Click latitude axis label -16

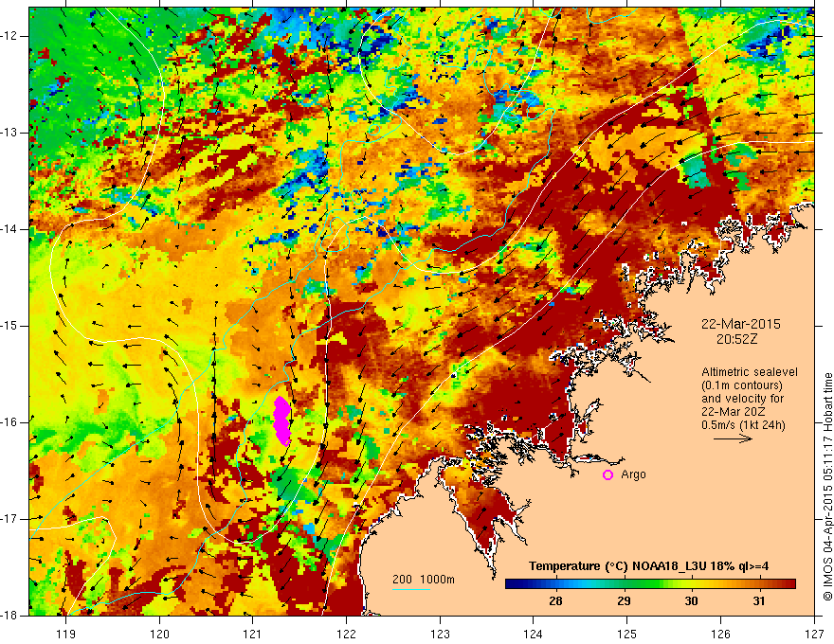[10, 422]
